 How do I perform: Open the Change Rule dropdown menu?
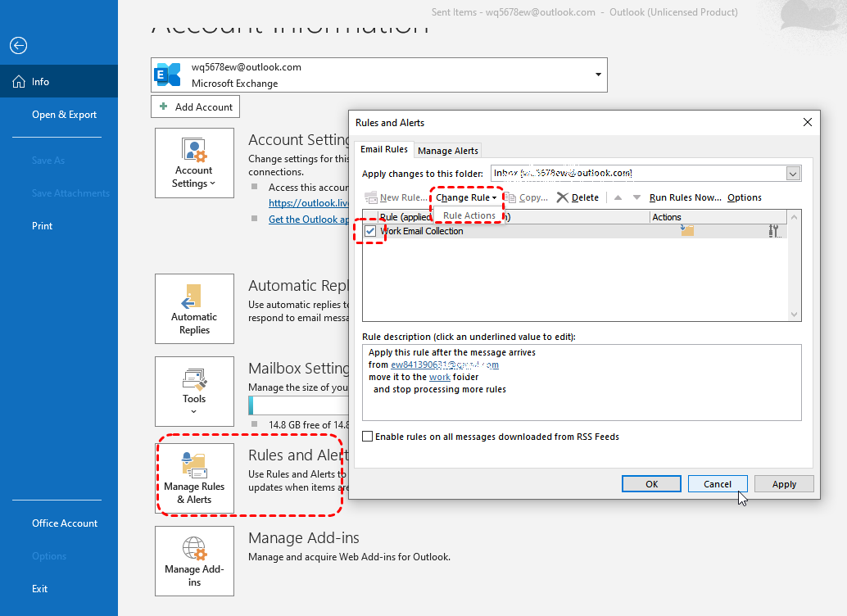pyautogui.click(x=466, y=197)
